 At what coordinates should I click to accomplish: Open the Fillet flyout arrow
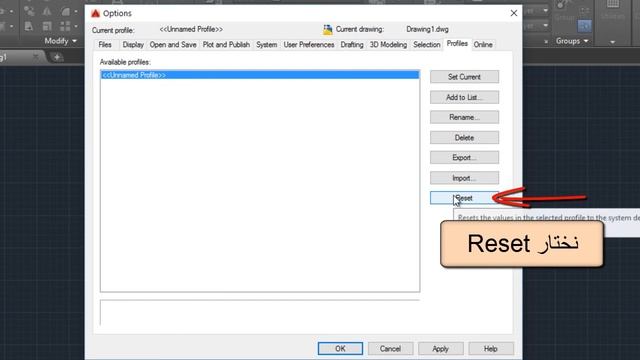(x=76, y=11)
